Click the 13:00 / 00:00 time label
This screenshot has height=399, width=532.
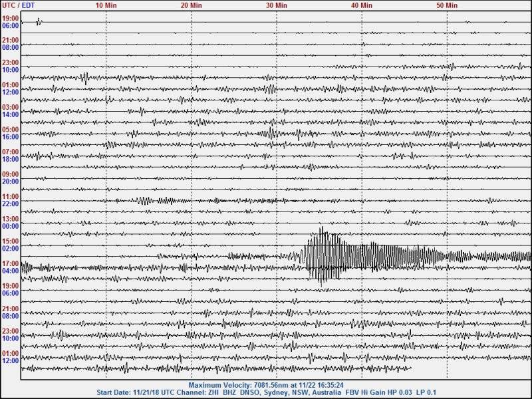click(9, 223)
